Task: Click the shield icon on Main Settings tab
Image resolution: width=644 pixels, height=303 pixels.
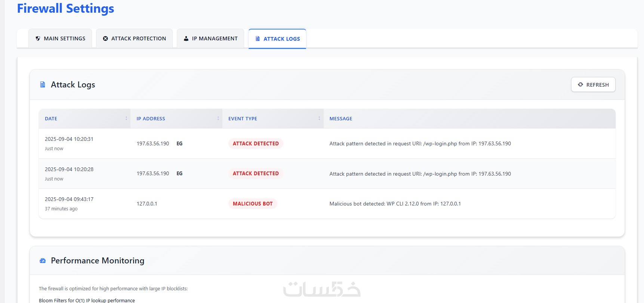Action: click(x=38, y=38)
